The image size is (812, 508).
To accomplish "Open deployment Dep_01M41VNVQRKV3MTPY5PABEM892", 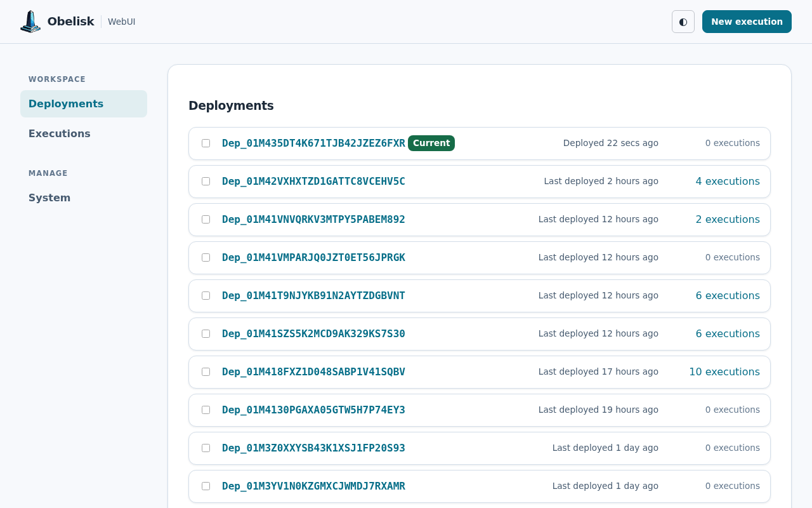I will pyautogui.click(x=313, y=219).
